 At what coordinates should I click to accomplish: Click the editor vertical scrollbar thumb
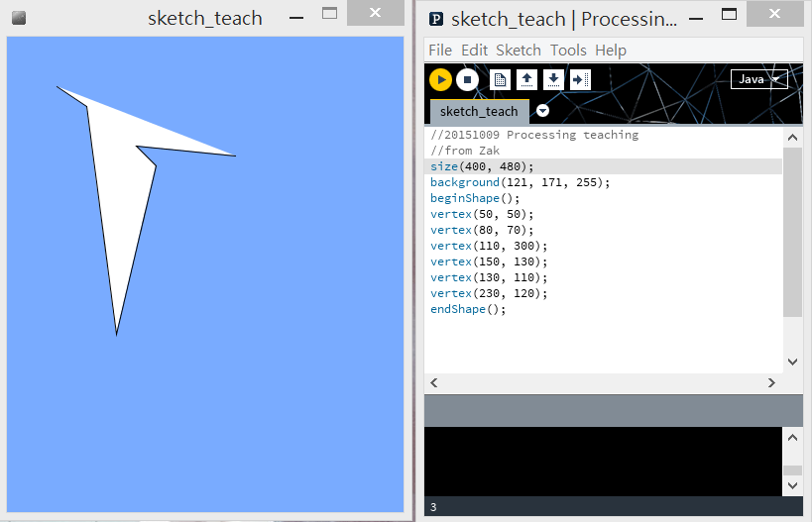[792, 232]
